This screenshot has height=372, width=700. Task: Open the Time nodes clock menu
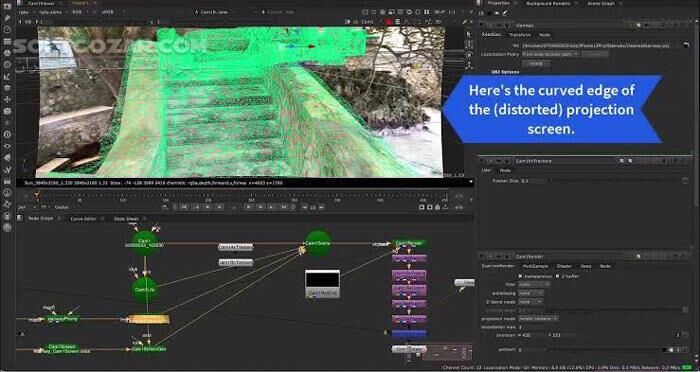(7, 29)
